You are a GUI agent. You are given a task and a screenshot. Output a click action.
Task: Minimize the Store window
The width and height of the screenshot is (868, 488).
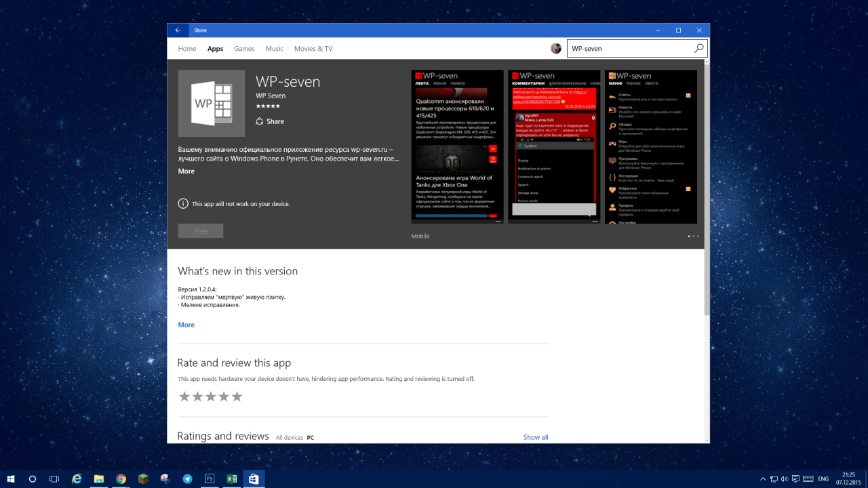(657, 30)
